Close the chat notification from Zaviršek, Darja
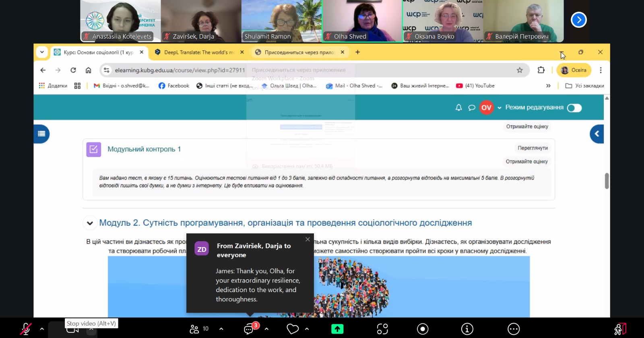 (x=308, y=239)
